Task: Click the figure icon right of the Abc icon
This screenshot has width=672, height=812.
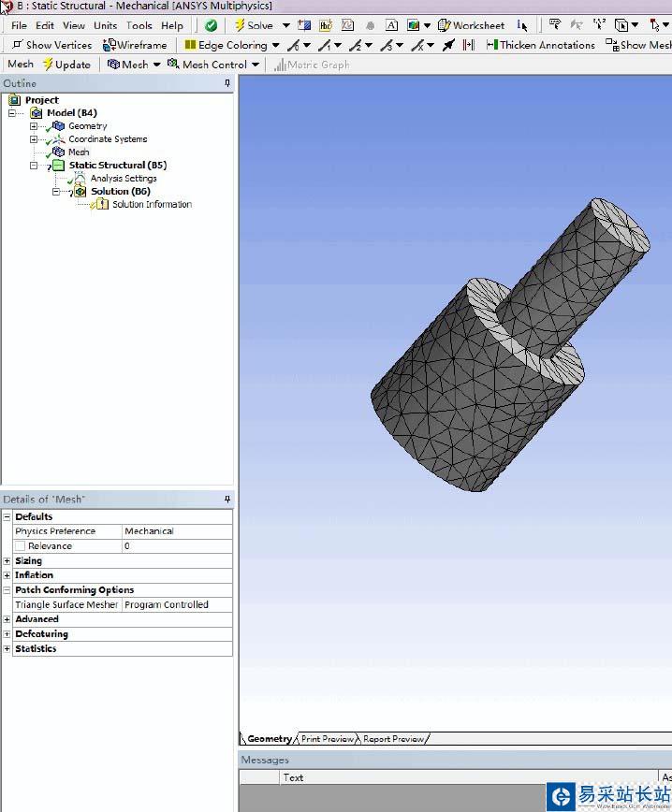Action: pos(347,25)
